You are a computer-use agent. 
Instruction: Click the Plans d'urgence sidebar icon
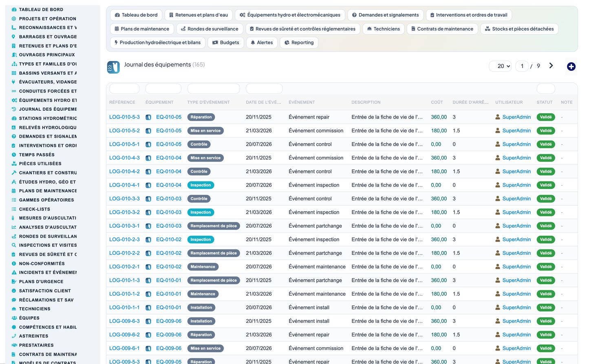coord(14,281)
